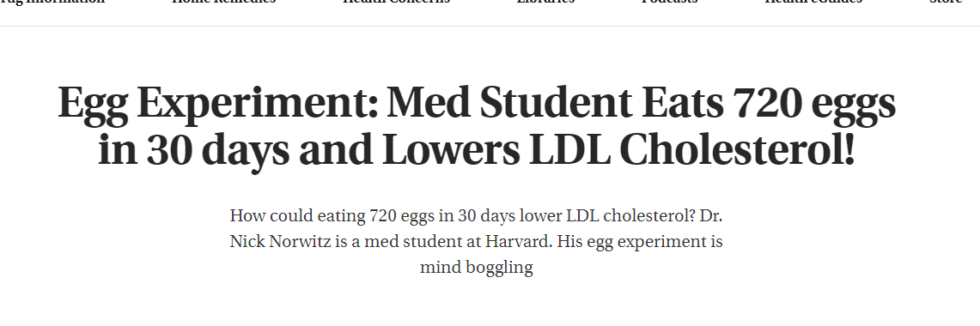The image size is (980, 326).
Task: Visit the Store link in the navigation
Action: (946, 2)
